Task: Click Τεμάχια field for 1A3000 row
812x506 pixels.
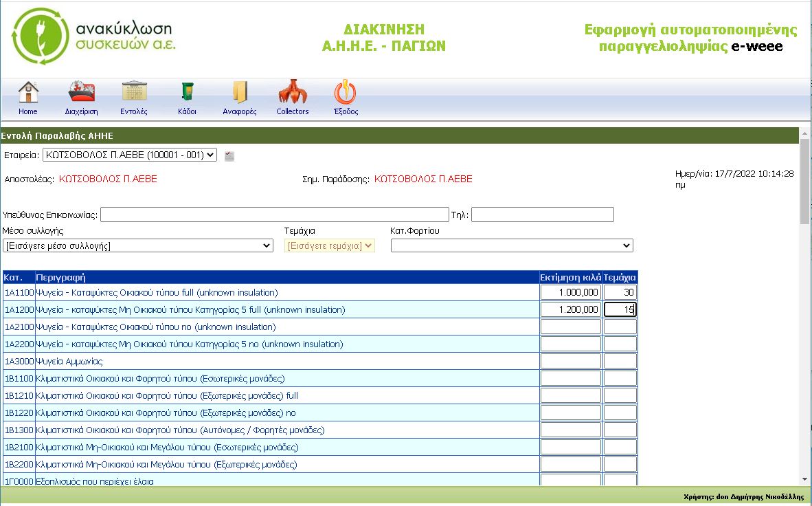Action: click(620, 361)
